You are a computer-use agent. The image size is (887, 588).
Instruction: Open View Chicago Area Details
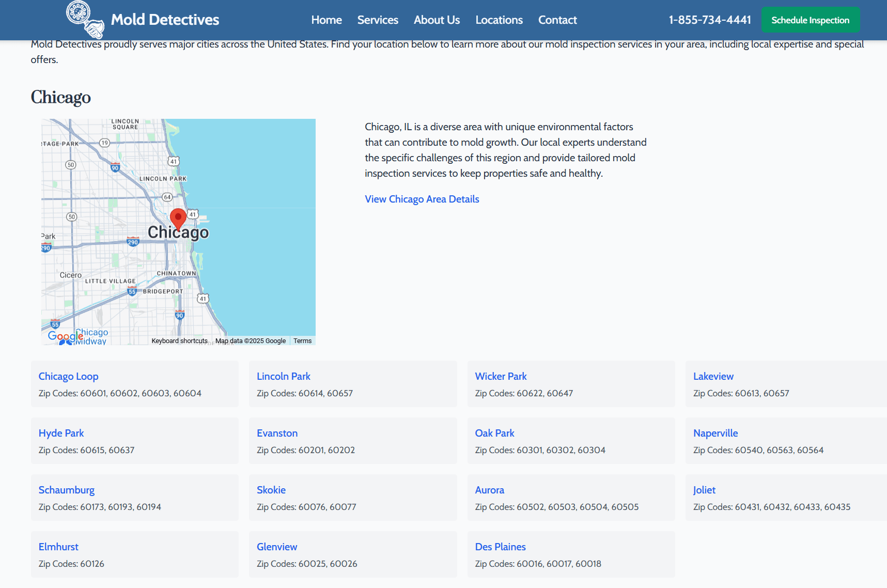pos(422,199)
